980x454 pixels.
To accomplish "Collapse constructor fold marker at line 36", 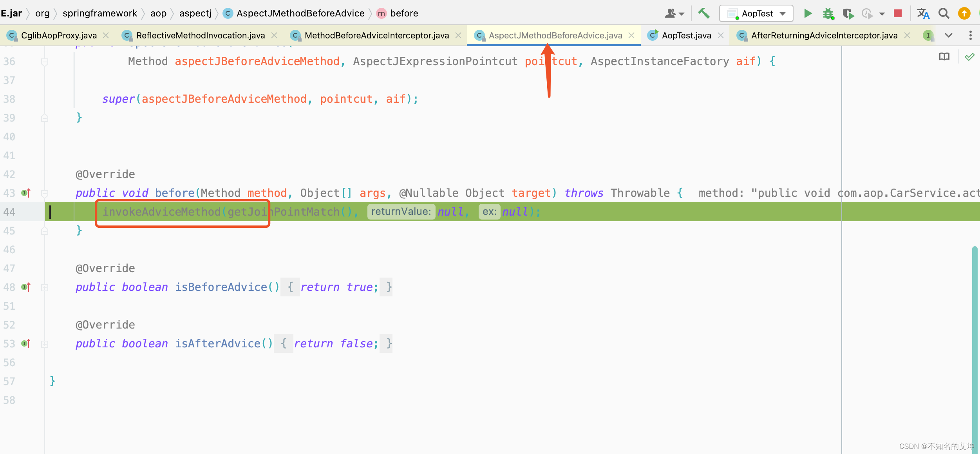I will pos(45,62).
